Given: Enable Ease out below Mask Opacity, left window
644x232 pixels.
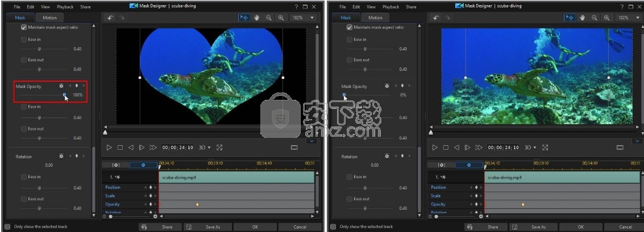Looking at the screenshot, I should (x=24, y=129).
